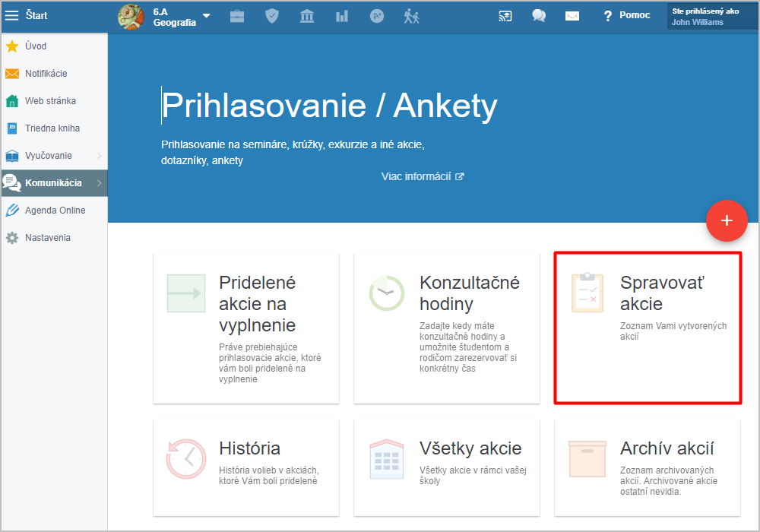
Task: Click text 'Zoznam Vami vytvorených akcií'
Action: (x=673, y=331)
